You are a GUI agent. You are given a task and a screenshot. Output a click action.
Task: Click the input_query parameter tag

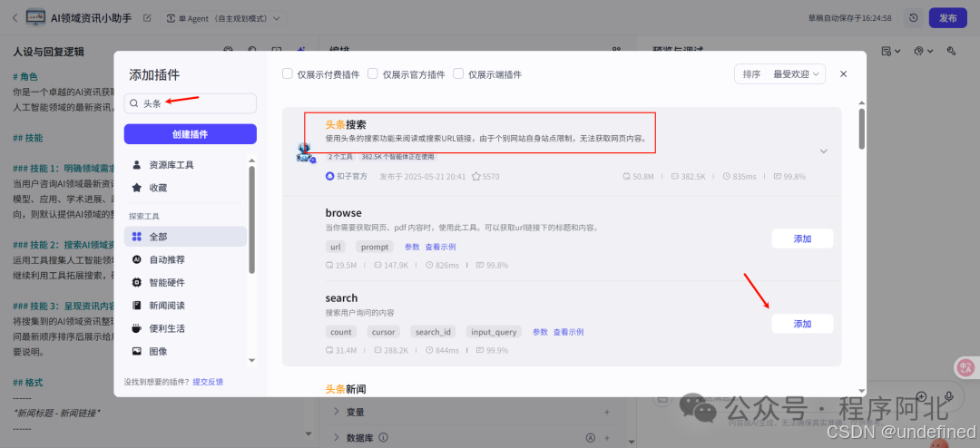tap(494, 332)
